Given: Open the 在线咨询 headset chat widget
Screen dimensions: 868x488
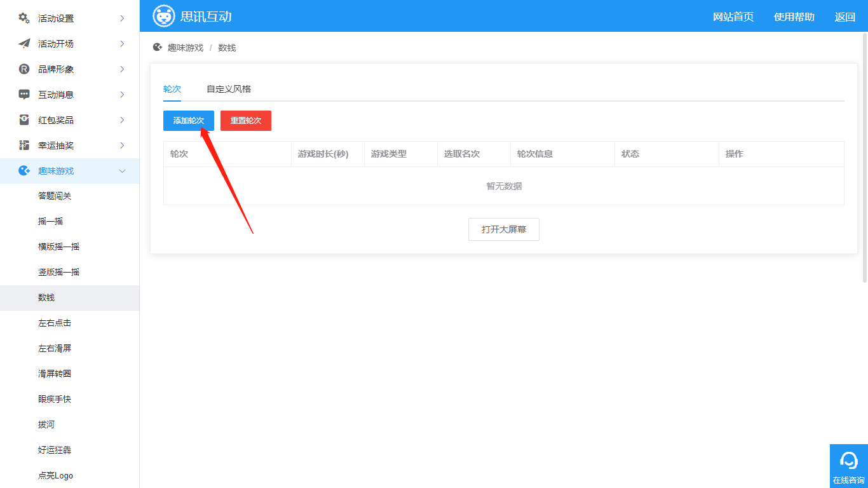Looking at the screenshot, I should click(849, 466).
